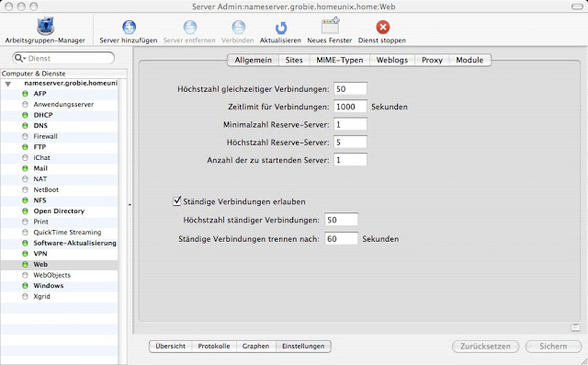The image size is (588, 365).
Task: Click the gray status dot beside Print
Action: [25, 222]
